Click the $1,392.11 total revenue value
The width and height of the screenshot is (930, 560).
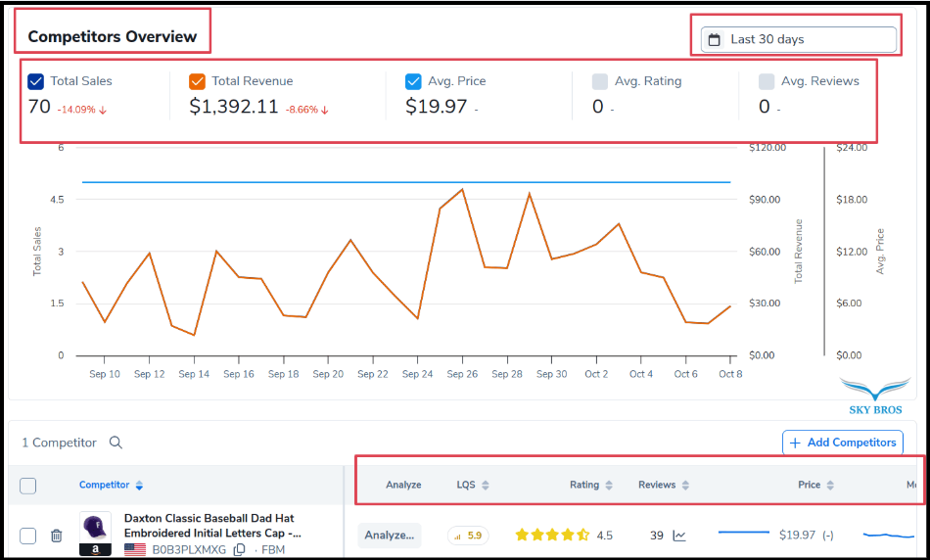[x=234, y=107]
